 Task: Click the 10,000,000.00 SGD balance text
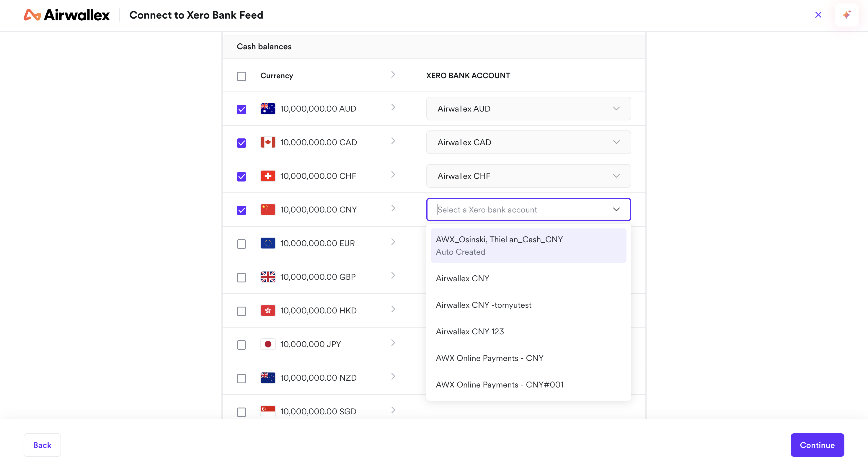tap(319, 412)
